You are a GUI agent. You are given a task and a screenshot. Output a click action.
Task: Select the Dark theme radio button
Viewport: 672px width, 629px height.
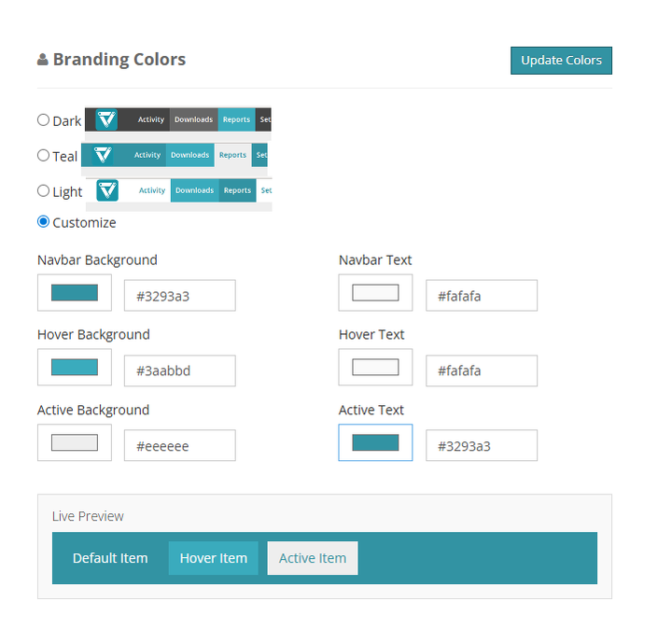[x=44, y=119]
